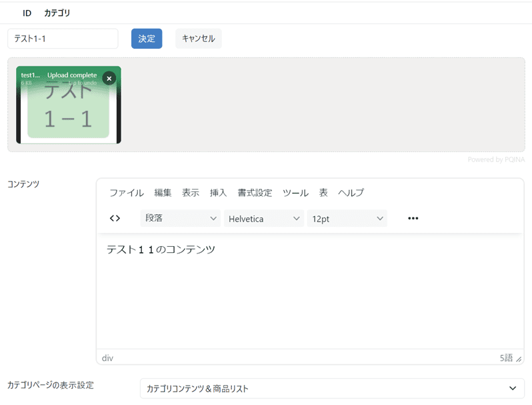Click the カテゴリ column header

(x=57, y=13)
